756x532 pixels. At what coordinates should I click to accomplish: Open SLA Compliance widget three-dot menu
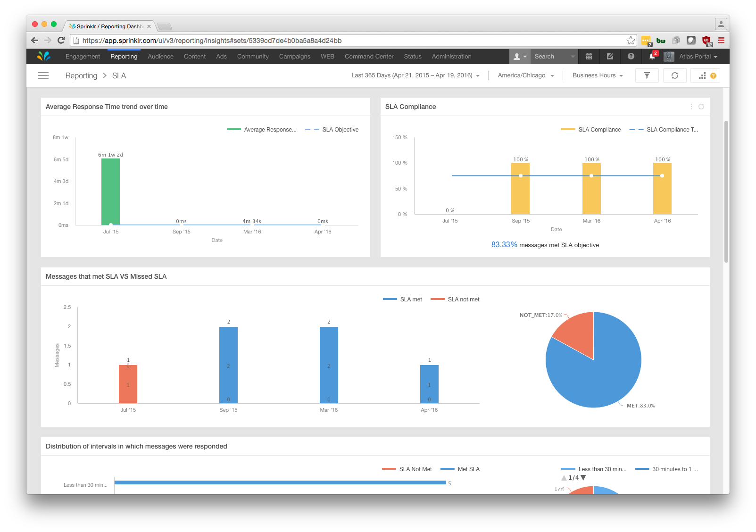pyautogui.click(x=691, y=107)
